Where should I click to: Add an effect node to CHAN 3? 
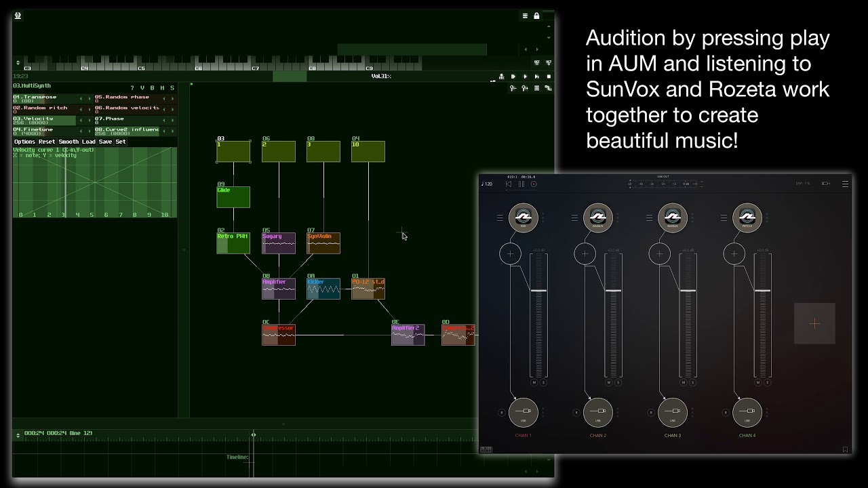coord(659,254)
